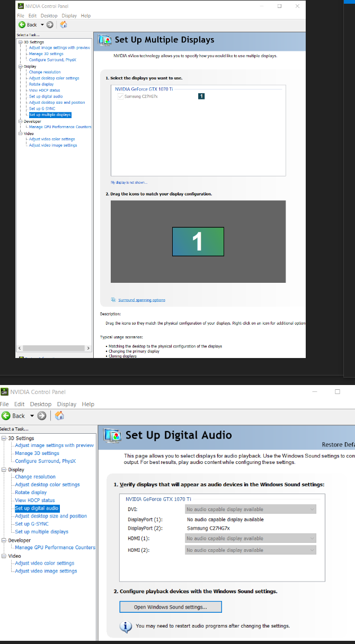
Task: Select Set up digital audio in Multiple Displays window
Action: point(46,96)
